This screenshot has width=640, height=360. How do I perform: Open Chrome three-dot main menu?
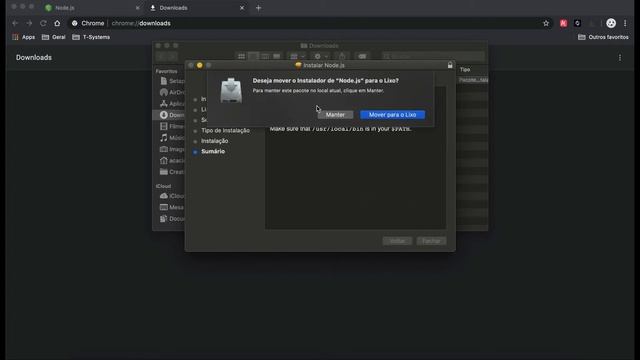625,23
